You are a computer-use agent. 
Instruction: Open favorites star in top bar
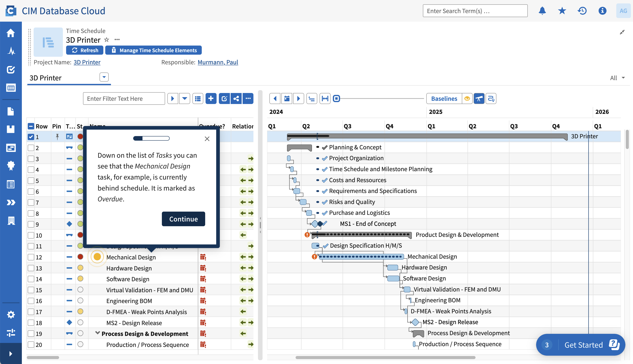[x=562, y=11]
